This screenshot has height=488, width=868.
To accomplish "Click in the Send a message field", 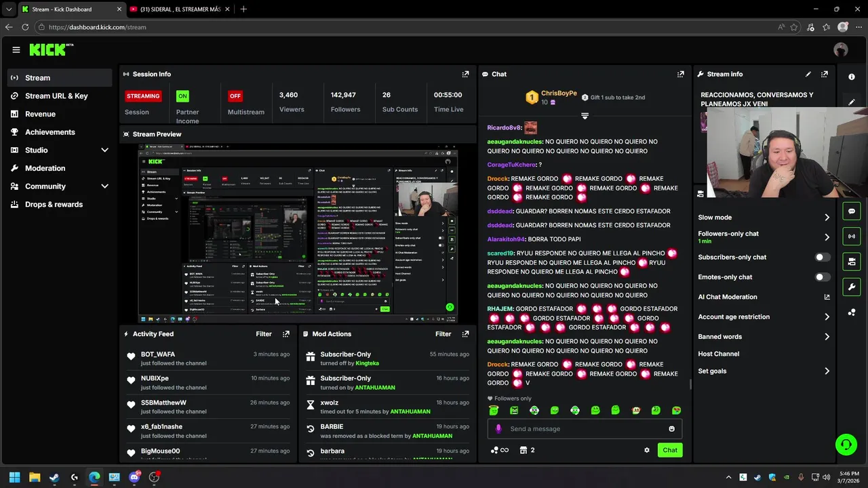I will (585, 428).
